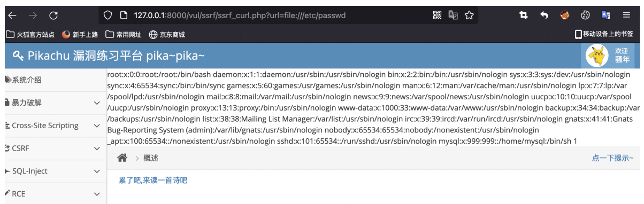
Task: Expand the SQL-Inject sidebar section
Action: coord(53,171)
